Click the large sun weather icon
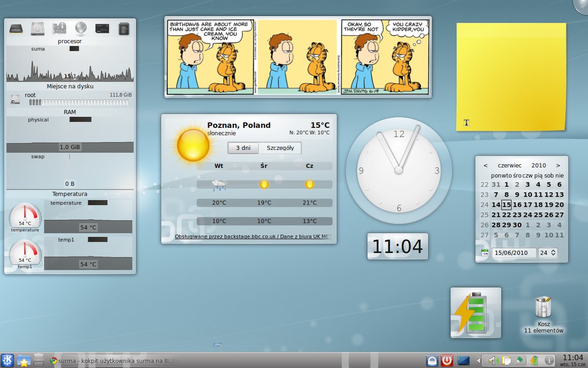Image resolution: width=588 pixels, height=368 pixels. [193, 145]
